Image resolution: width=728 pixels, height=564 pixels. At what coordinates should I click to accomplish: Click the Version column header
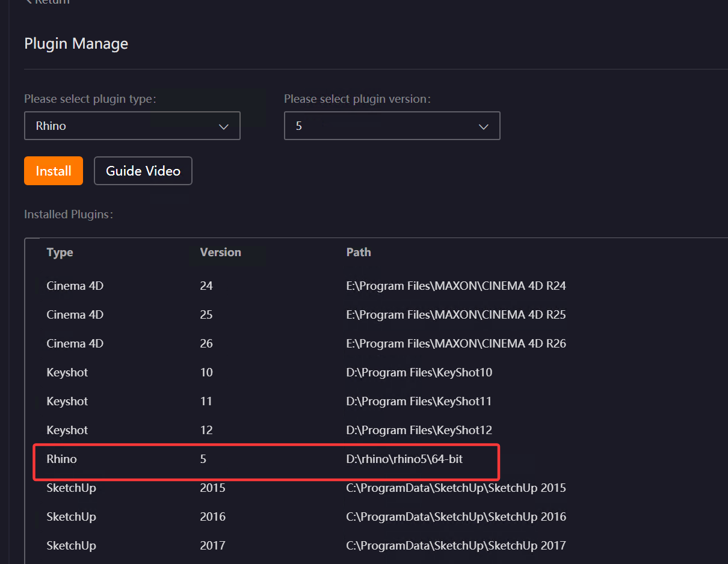[220, 253]
